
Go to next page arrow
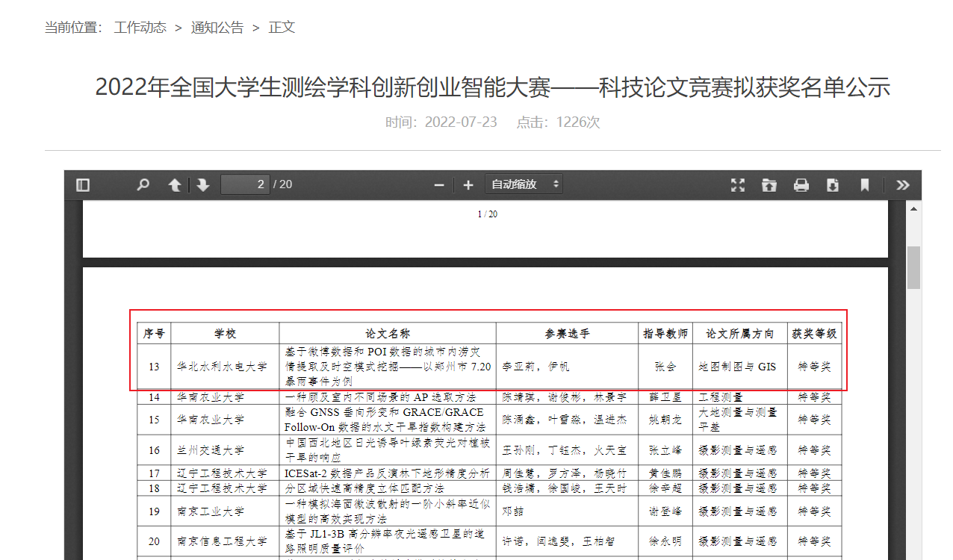click(x=203, y=184)
